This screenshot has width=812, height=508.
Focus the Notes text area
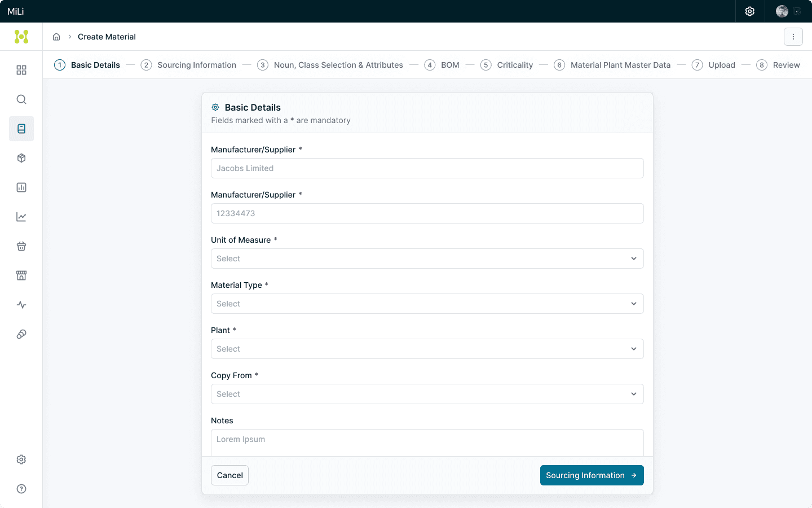click(427, 443)
